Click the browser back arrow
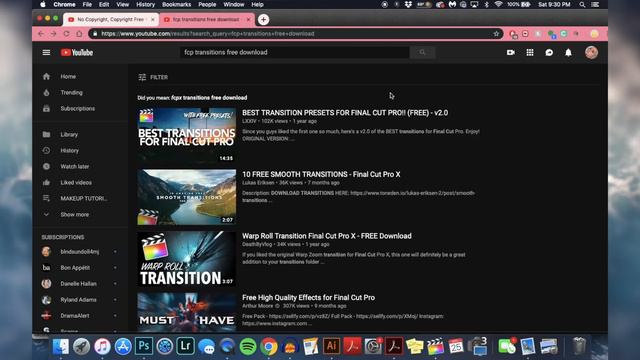Viewport: 640px width, 360px height. pos(41,34)
